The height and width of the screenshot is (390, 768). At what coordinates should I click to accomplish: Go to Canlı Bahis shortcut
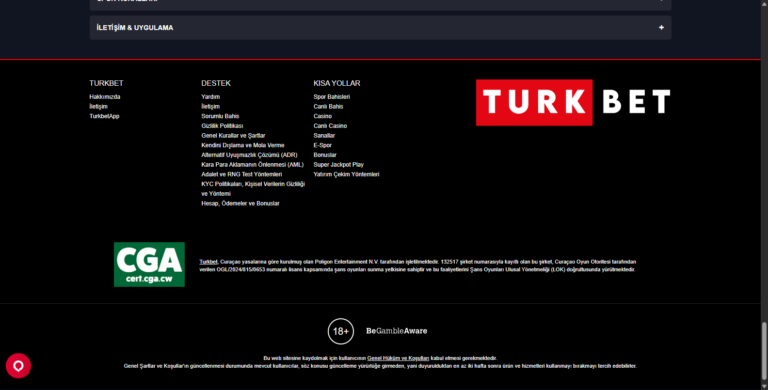pyautogui.click(x=328, y=106)
